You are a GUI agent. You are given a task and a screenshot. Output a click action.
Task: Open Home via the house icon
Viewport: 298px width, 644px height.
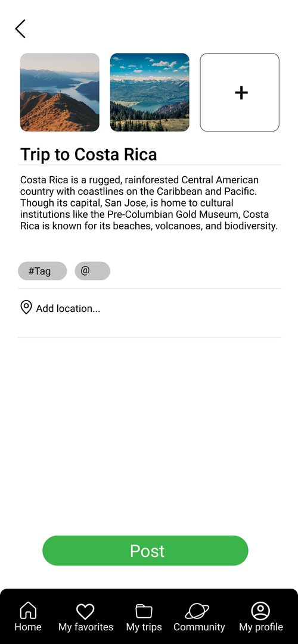pos(28,611)
